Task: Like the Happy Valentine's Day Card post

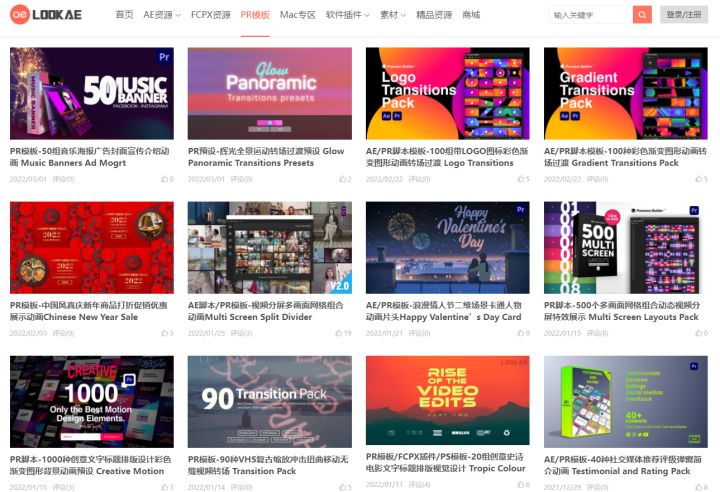Action: [523, 333]
